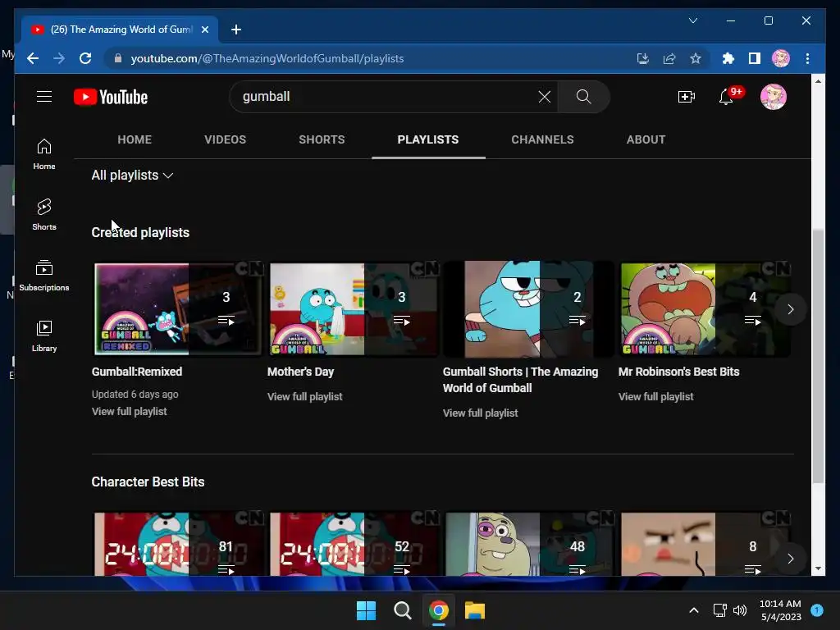
Task: View full playlist for Gumball:Remixed
Action: [x=129, y=412]
